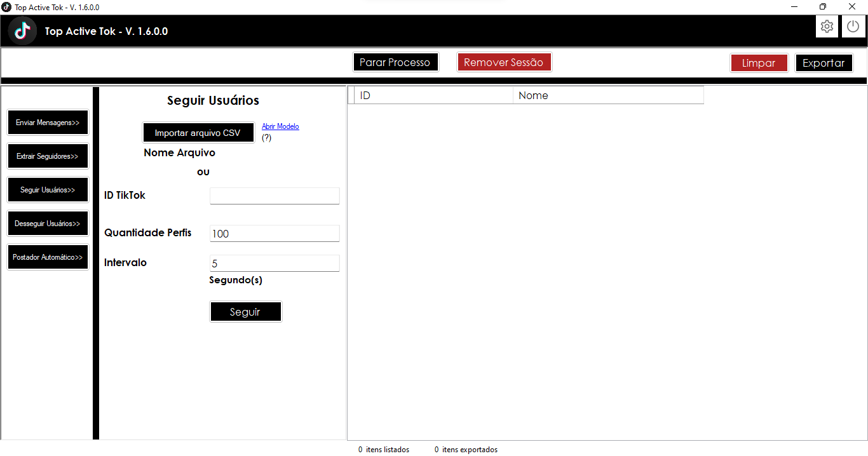Open the Desseguir Usuários section
This screenshot has height=456, width=868.
(x=48, y=223)
